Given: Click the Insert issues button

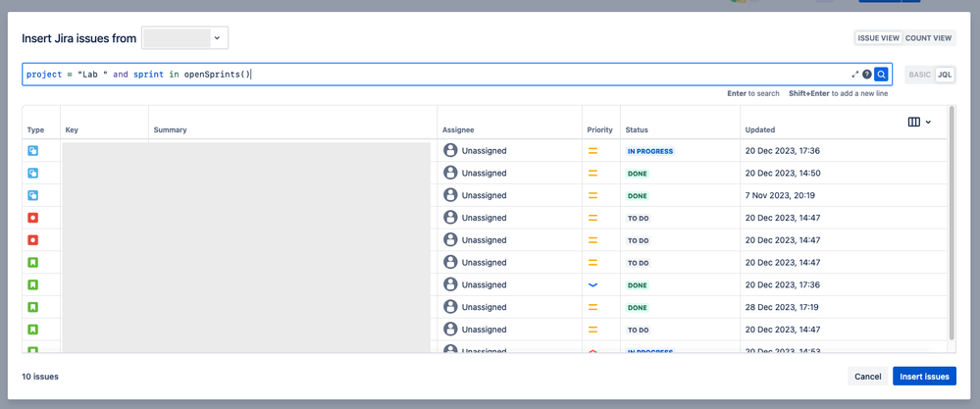Looking at the screenshot, I should coord(924,376).
